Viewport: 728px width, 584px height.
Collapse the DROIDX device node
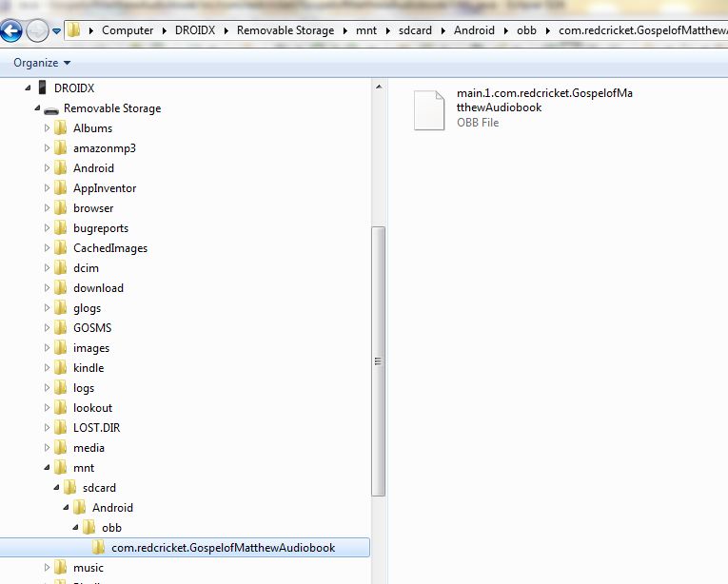coord(28,88)
